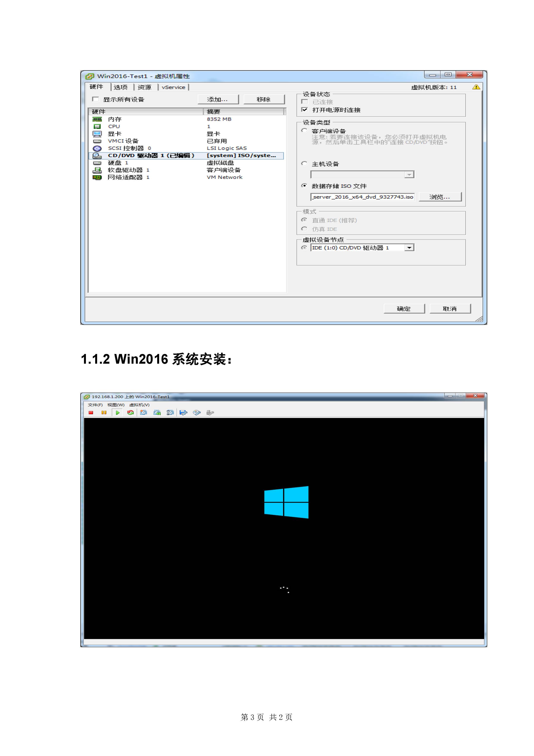This screenshot has height=756, width=534.
Task: Select the 主机设备 radio button
Action: pyautogui.click(x=304, y=164)
